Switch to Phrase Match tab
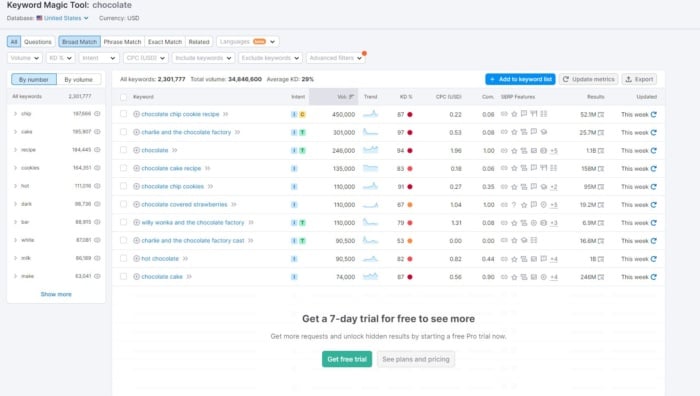This screenshot has height=396, width=700. pyautogui.click(x=122, y=42)
